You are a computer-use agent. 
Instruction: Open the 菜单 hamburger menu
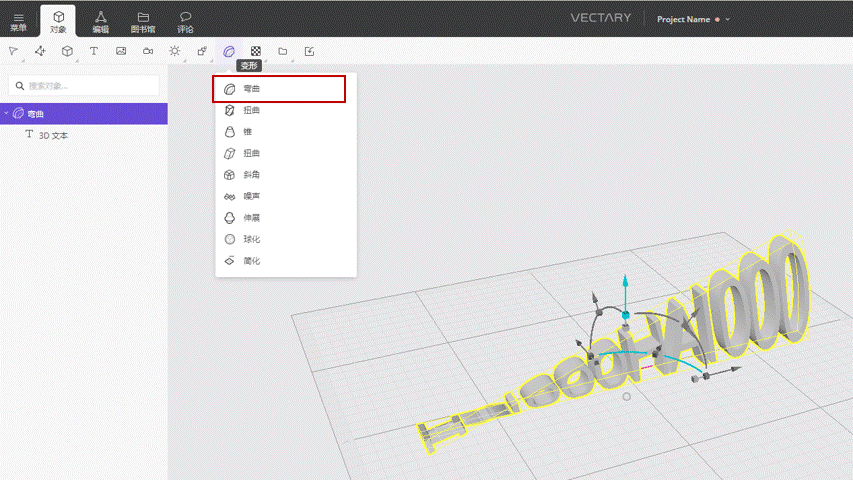[x=18, y=22]
